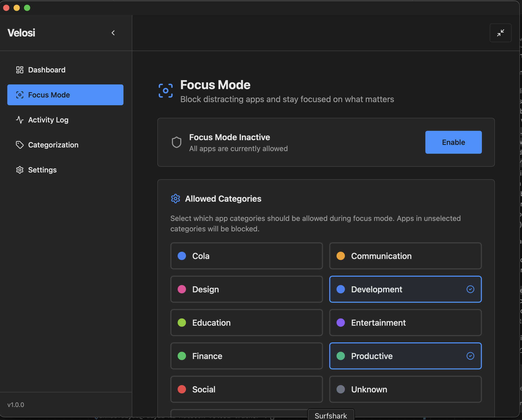
Task: Toggle the Social category
Action: (247, 389)
